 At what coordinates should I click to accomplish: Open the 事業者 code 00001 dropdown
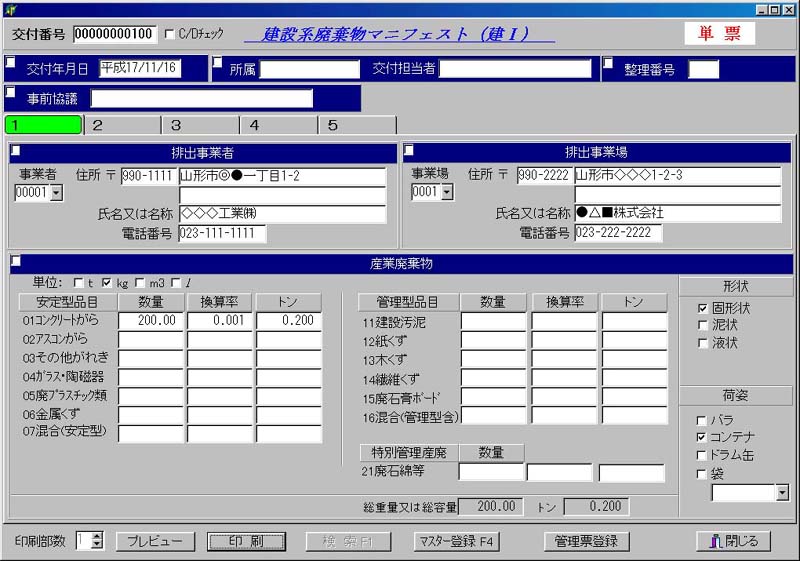click(x=57, y=193)
